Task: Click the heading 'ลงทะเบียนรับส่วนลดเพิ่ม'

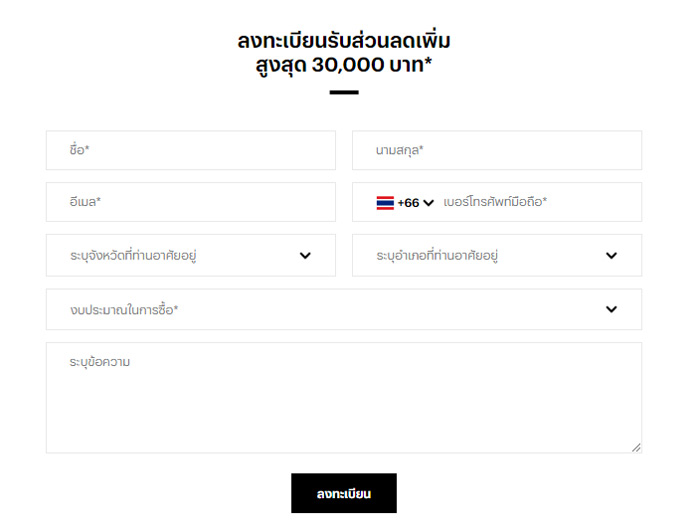Action: pyautogui.click(x=343, y=41)
